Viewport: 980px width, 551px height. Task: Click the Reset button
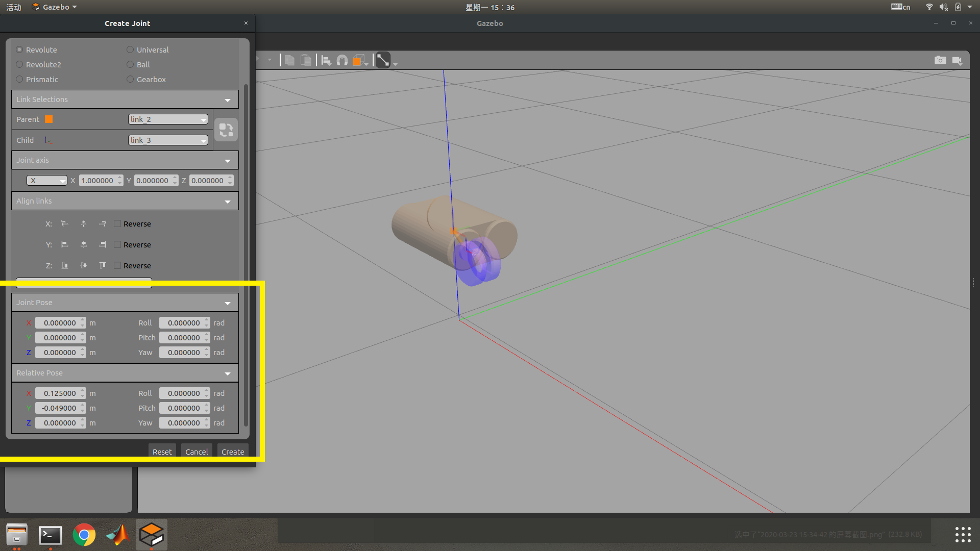(x=162, y=452)
